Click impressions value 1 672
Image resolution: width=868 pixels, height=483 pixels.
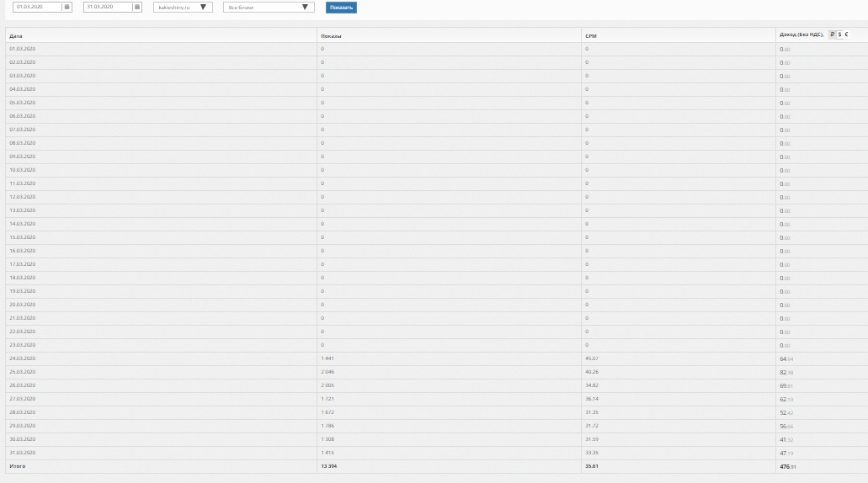point(327,412)
